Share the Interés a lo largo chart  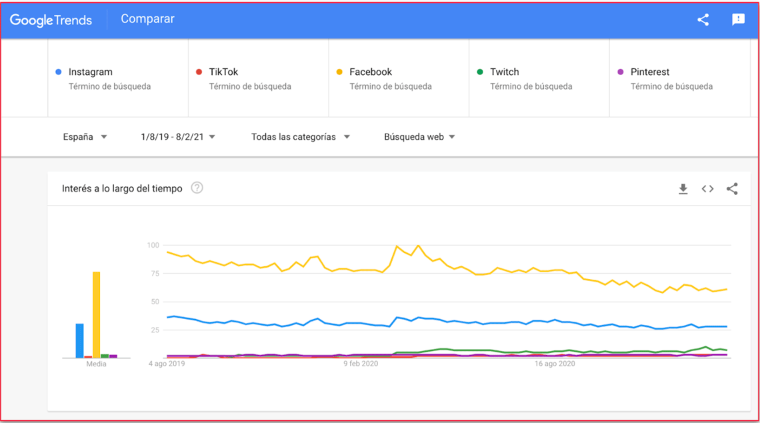(x=732, y=188)
